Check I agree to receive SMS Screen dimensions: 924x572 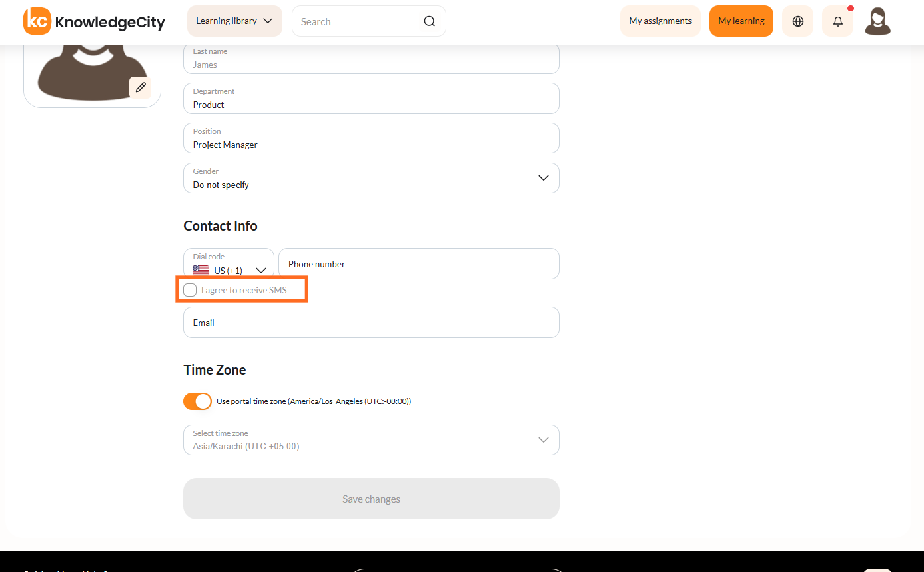pyautogui.click(x=190, y=290)
